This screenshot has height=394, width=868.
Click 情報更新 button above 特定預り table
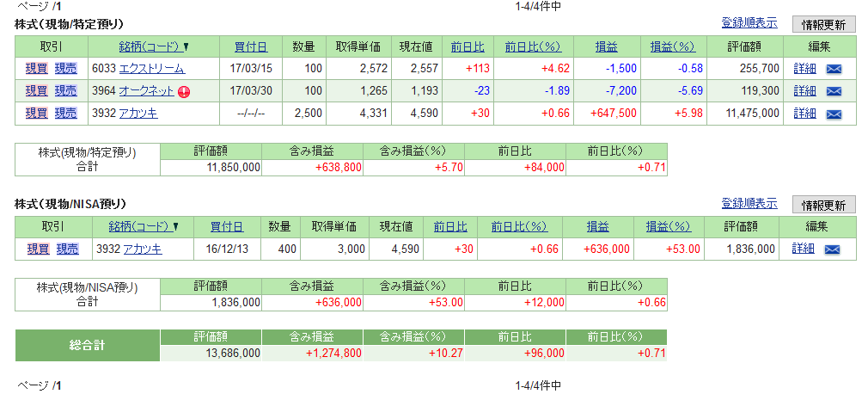pos(823,25)
